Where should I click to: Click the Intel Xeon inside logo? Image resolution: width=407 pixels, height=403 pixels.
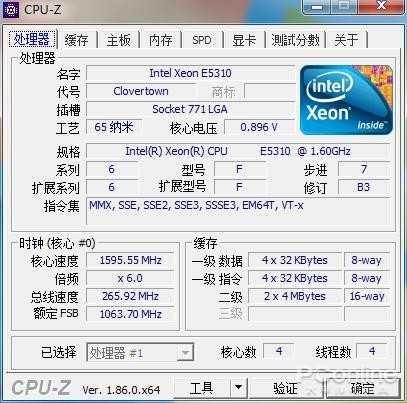click(x=346, y=100)
